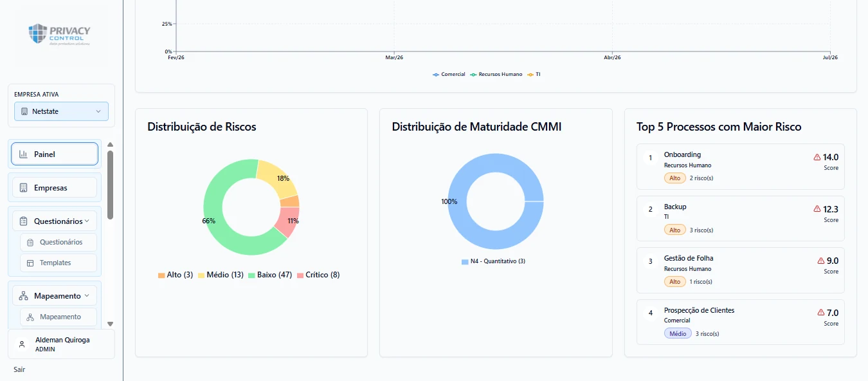Screen dimensions: 868x381
Task: Click the Mar/26 axis label
Action: 394,57
